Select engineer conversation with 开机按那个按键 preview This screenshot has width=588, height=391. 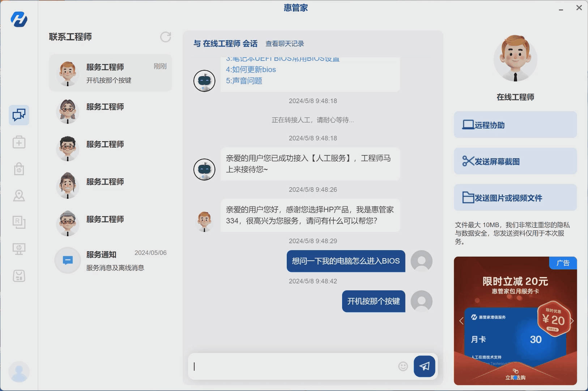pos(110,73)
